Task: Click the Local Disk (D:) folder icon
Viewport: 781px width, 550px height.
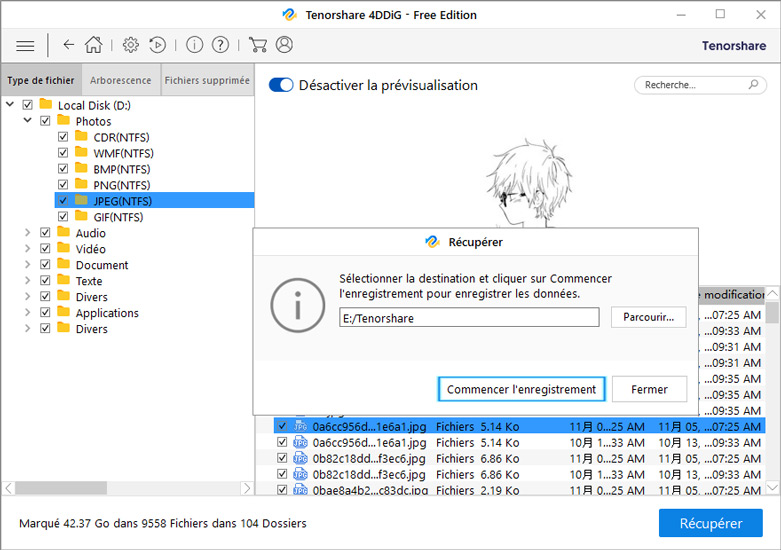Action: (46, 104)
